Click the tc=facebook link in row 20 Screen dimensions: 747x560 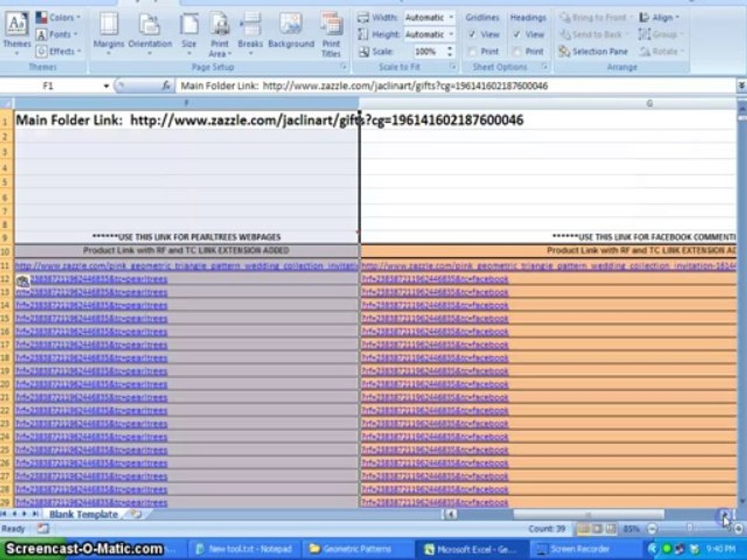(435, 384)
